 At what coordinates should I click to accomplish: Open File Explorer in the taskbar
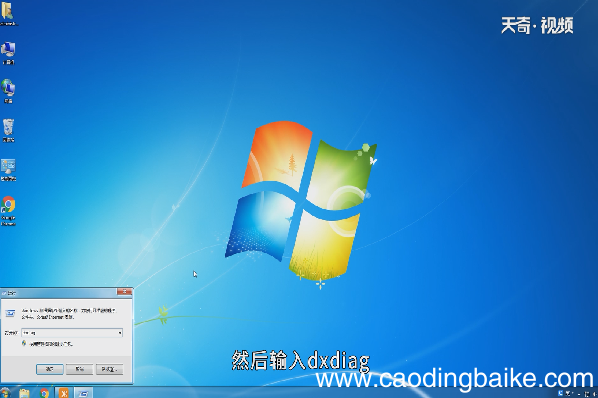click(24, 393)
